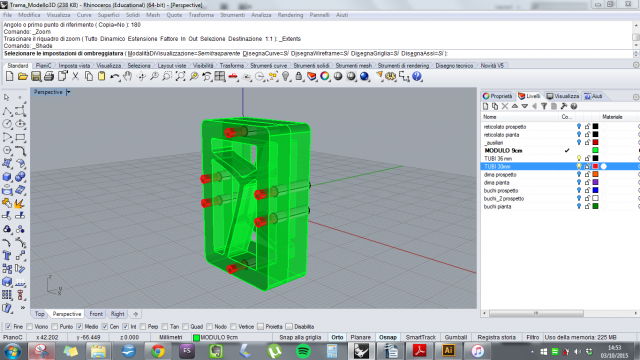Click the orange color swatch of dima prospetto
The height and width of the screenshot is (360, 640).
596,174
